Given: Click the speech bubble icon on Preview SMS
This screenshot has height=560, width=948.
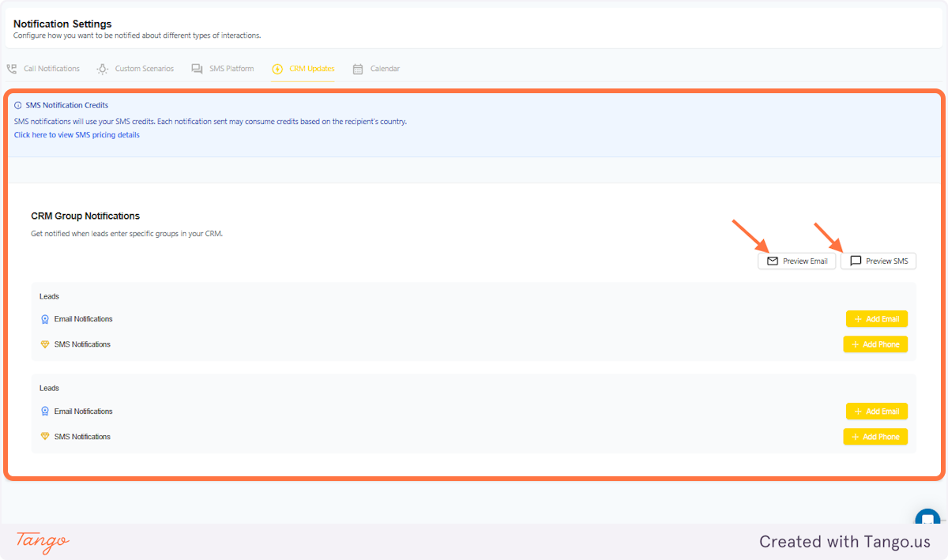Looking at the screenshot, I should point(854,261).
